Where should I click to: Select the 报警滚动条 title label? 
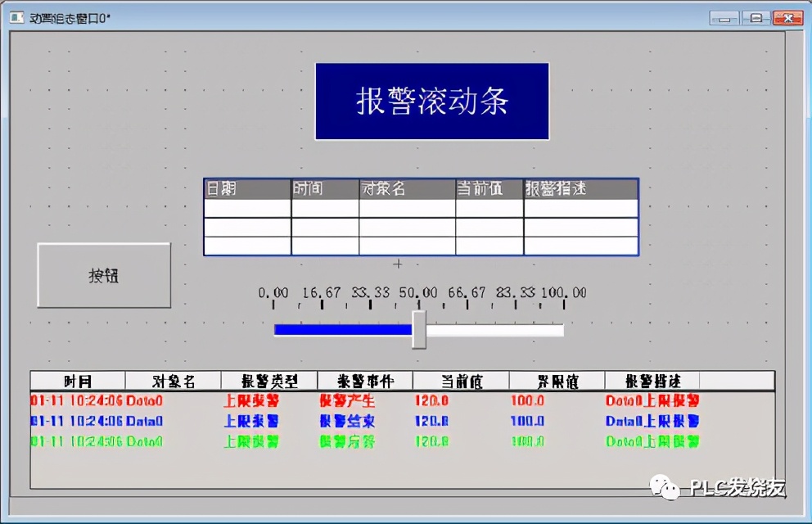coord(432,102)
